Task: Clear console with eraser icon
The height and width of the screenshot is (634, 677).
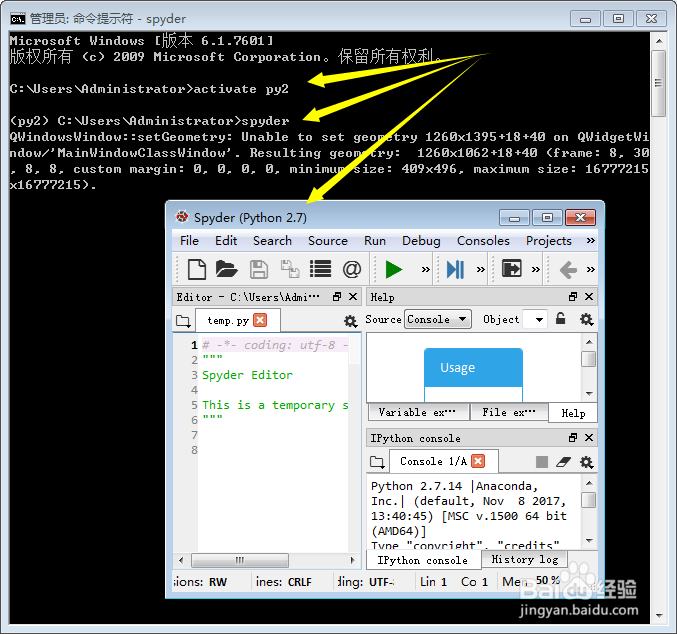Action: [563, 462]
